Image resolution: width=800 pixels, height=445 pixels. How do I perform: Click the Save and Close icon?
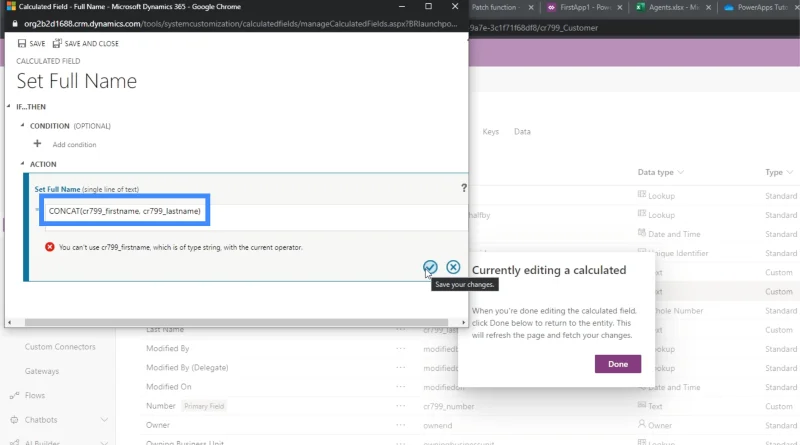pos(57,43)
